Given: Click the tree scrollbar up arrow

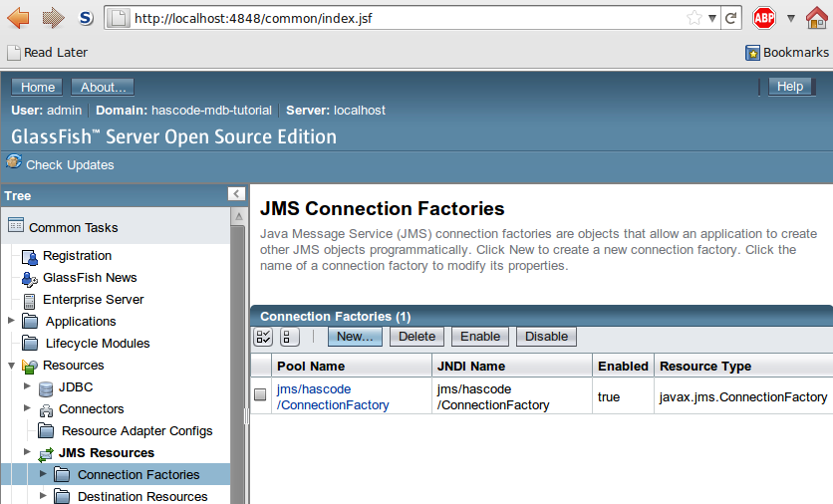Looking at the screenshot, I should click(238, 217).
